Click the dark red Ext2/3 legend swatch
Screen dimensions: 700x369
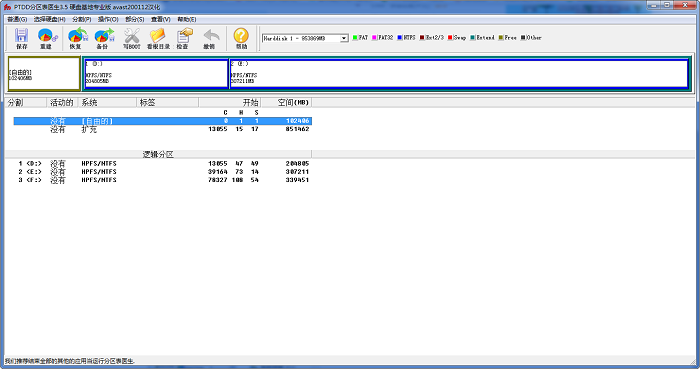click(422, 37)
